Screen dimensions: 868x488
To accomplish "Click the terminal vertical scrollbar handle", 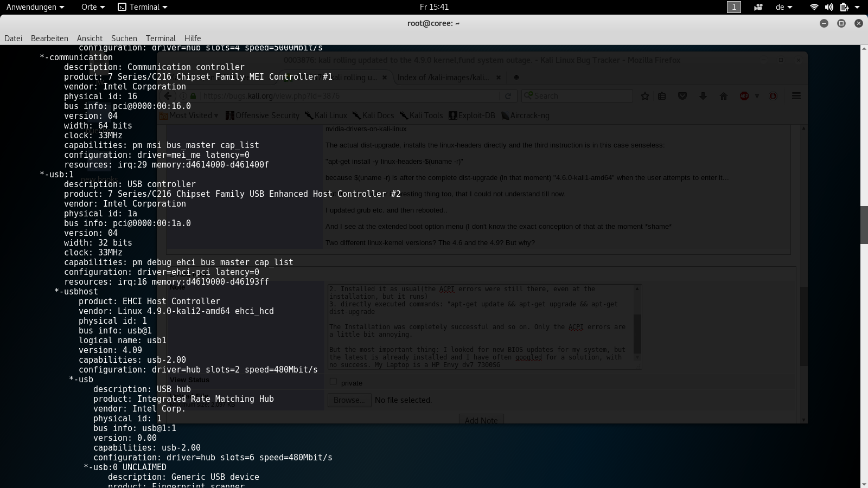I will pos(864,224).
